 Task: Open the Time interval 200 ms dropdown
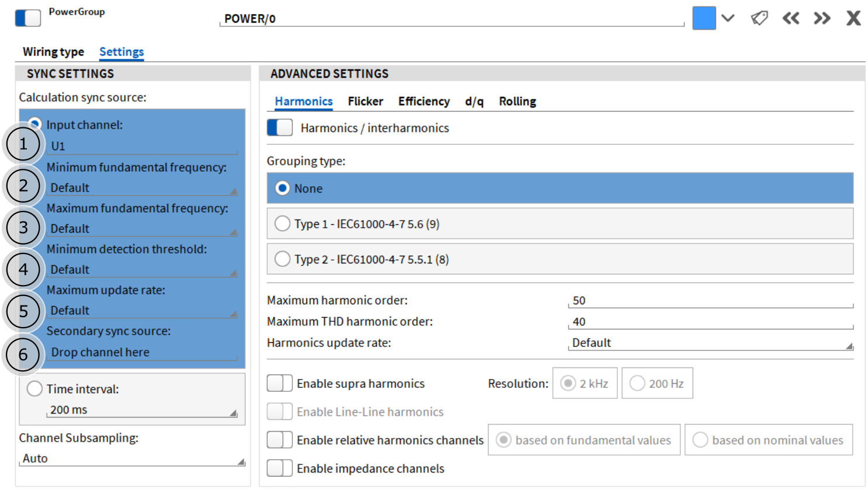coord(142,410)
